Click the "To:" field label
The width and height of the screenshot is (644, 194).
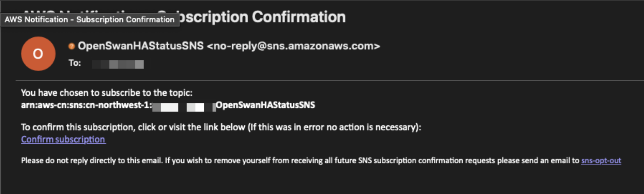75,63
